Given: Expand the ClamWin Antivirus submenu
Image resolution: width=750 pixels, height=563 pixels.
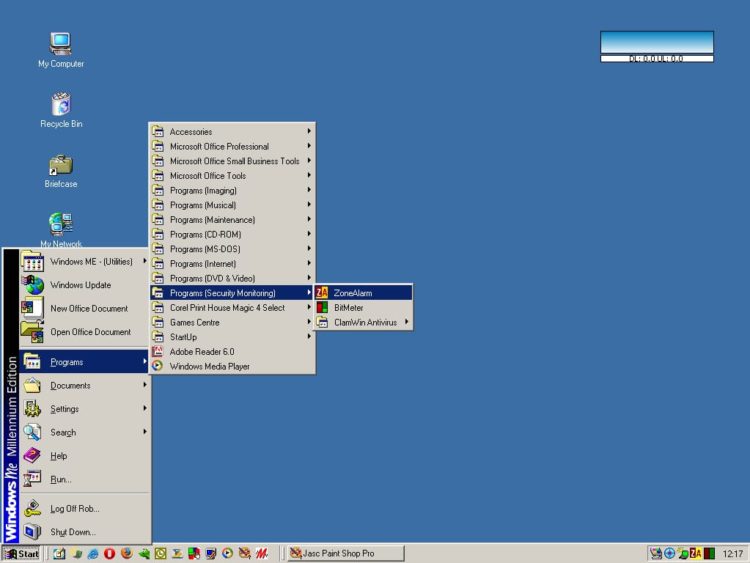Looking at the screenshot, I should pos(365,323).
